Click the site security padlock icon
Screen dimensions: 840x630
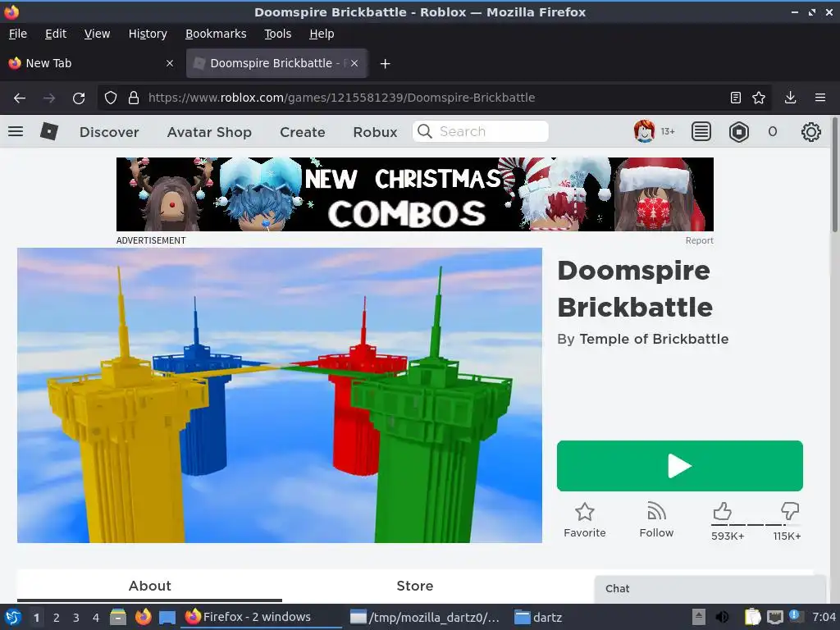tap(134, 98)
